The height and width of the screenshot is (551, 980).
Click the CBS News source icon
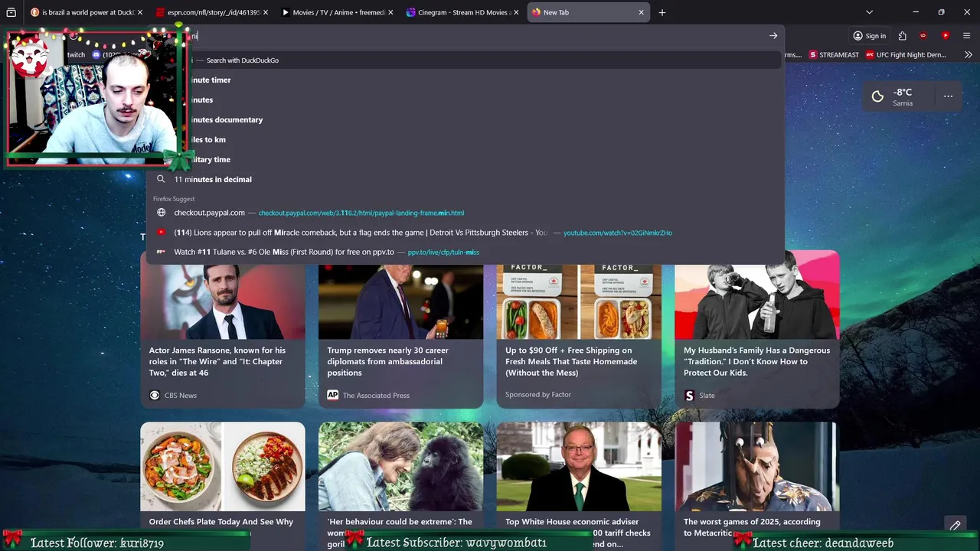pyautogui.click(x=155, y=395)
